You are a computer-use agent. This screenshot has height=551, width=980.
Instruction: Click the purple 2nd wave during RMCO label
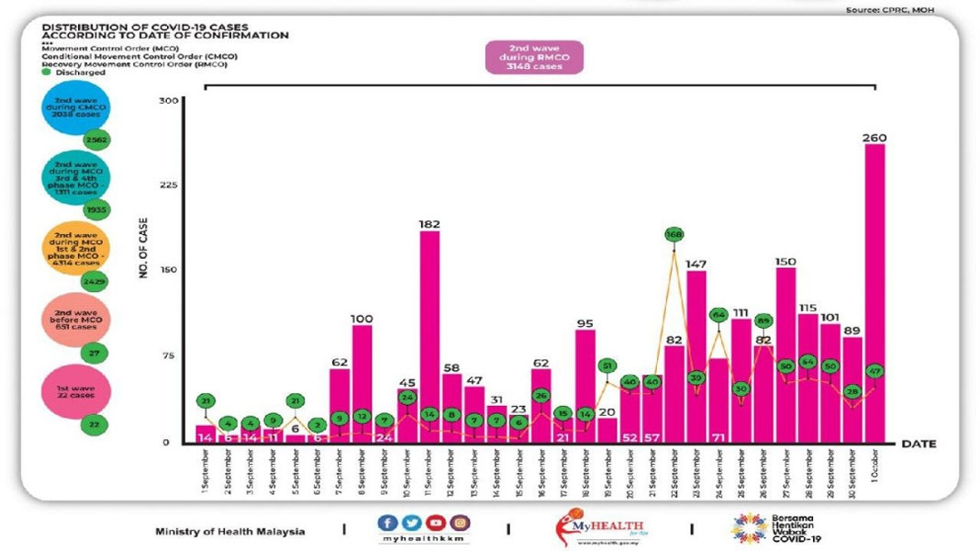pos(534,57)
